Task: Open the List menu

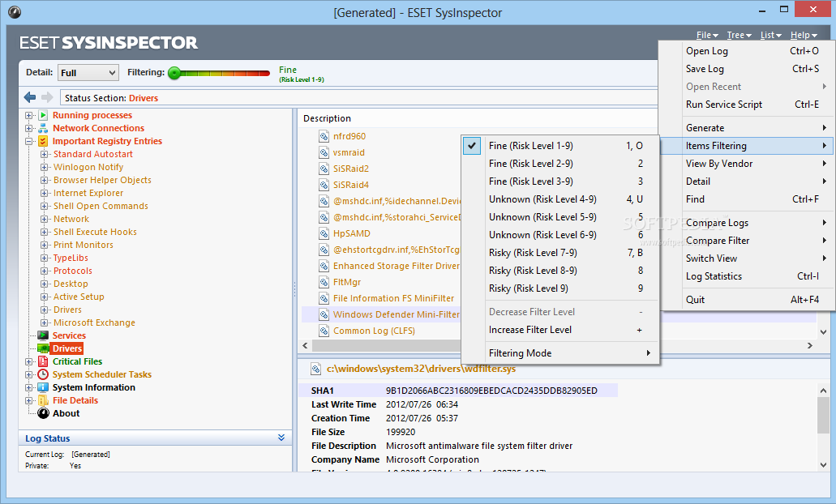Action: [x=771, y=35]
